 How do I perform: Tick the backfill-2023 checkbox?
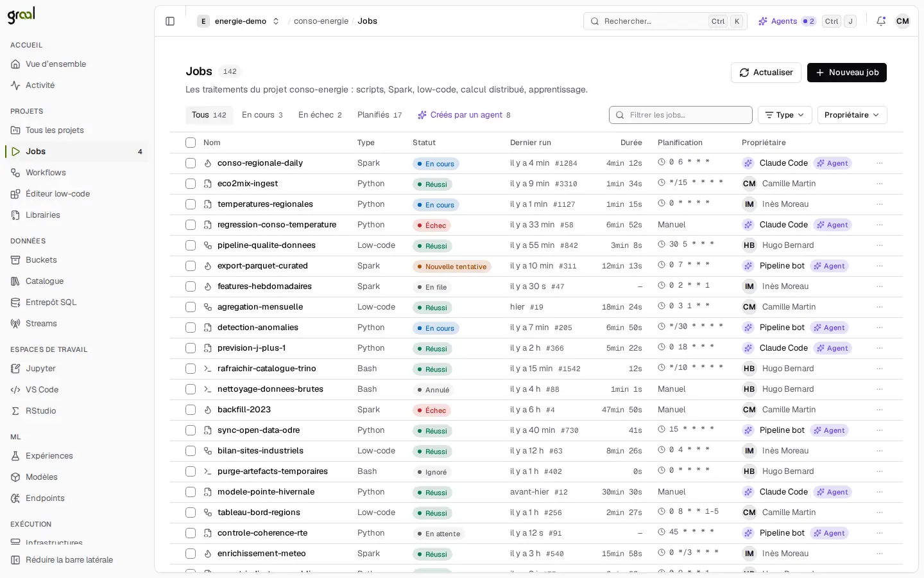click(191, 410)
